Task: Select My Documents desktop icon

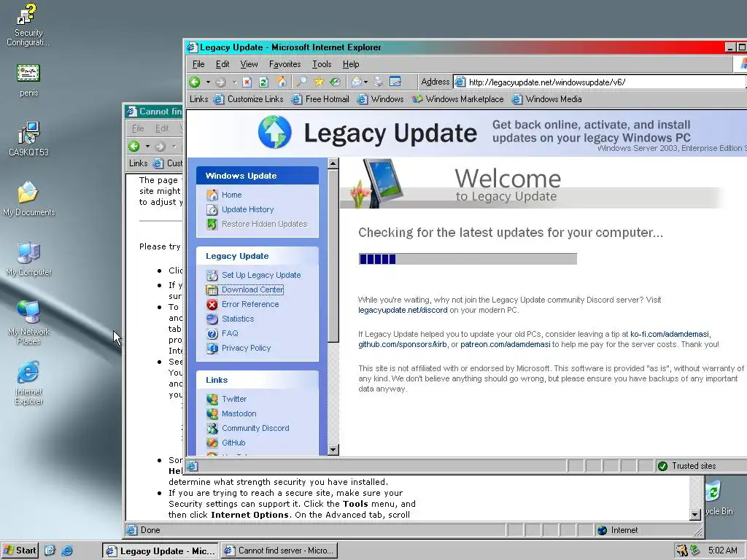Action: pyautogui.click(x=28, y=198)
